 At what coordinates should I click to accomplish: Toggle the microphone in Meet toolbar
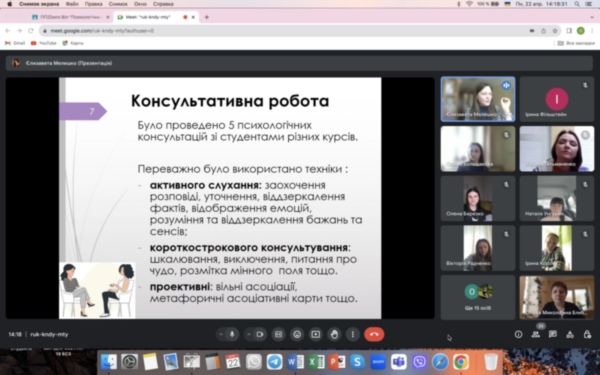(x=232, y=334)
